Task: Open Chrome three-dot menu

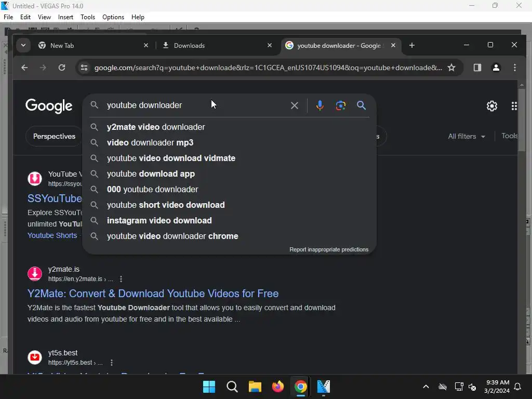Action: coord(515,68)
